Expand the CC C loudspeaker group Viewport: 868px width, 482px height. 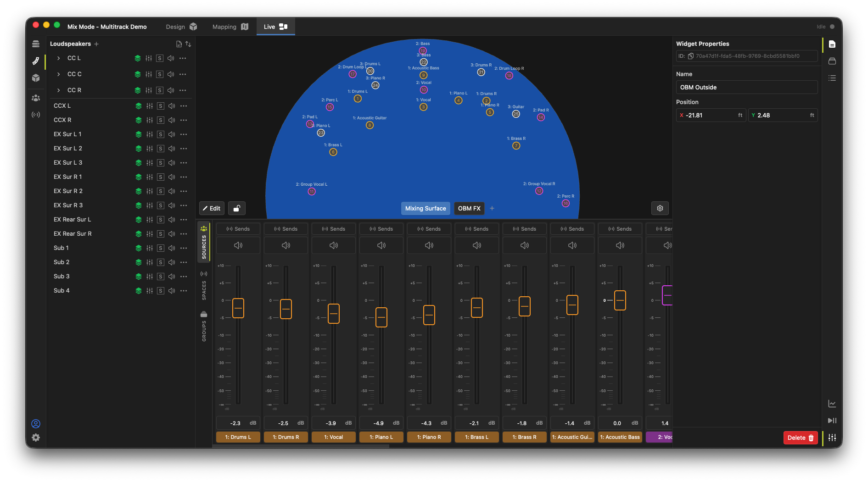coord(59,74)
